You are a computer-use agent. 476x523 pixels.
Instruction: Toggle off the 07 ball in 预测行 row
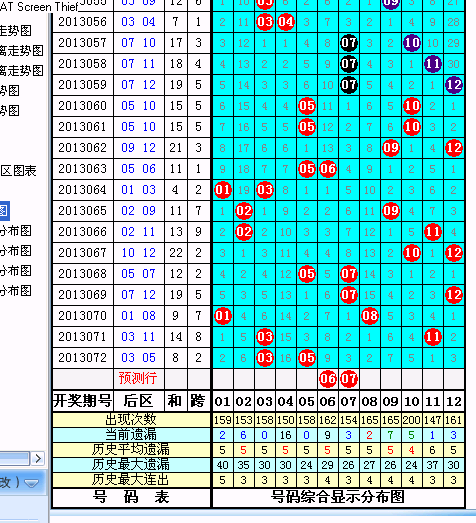click(x=349, y=379)
